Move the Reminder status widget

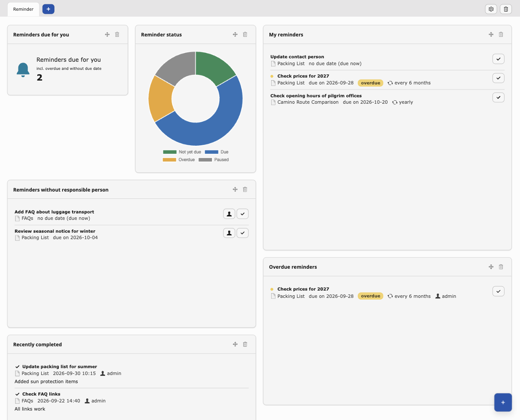(235, 35)
